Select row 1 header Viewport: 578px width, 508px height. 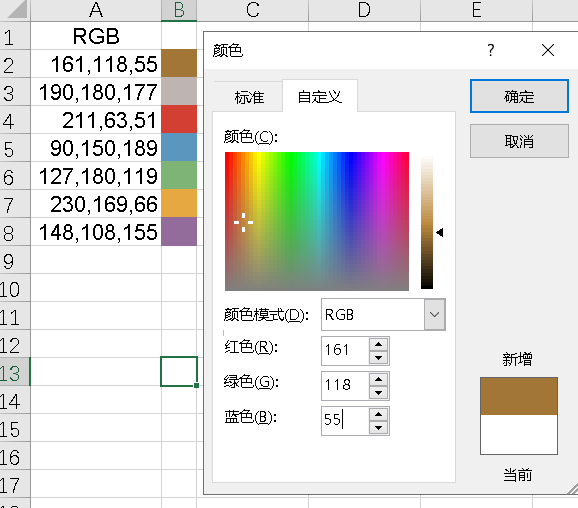[x=15, y=36]
